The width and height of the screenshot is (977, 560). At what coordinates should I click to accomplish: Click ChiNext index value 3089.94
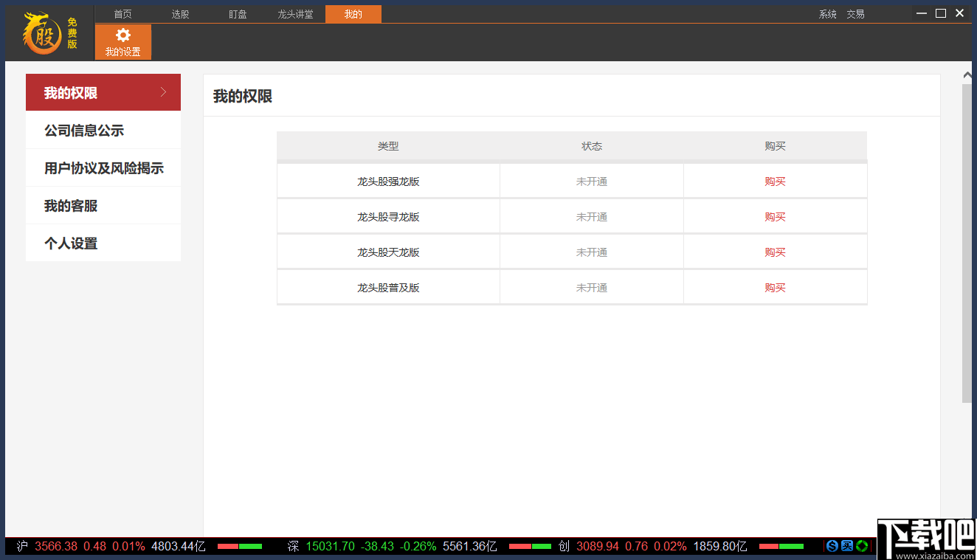(x=598, y=547)
